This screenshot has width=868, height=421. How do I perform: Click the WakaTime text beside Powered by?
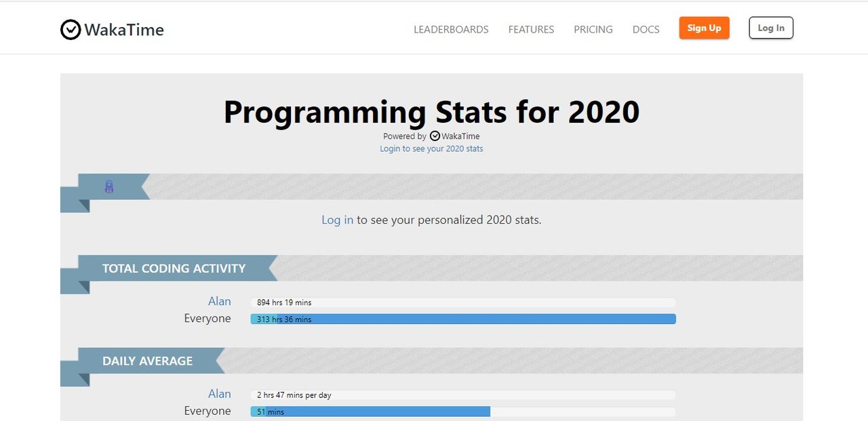460,136
